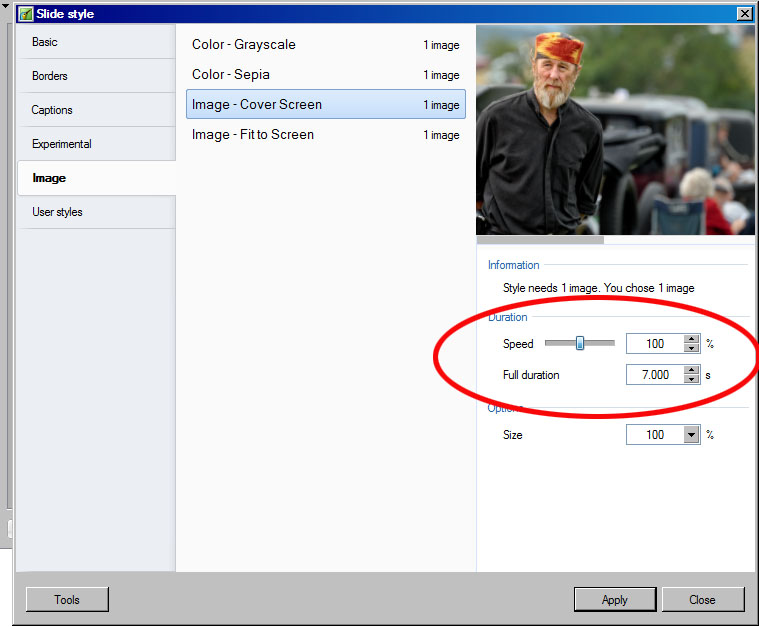Select the Image - Cover Screen style

click(325, 104)
